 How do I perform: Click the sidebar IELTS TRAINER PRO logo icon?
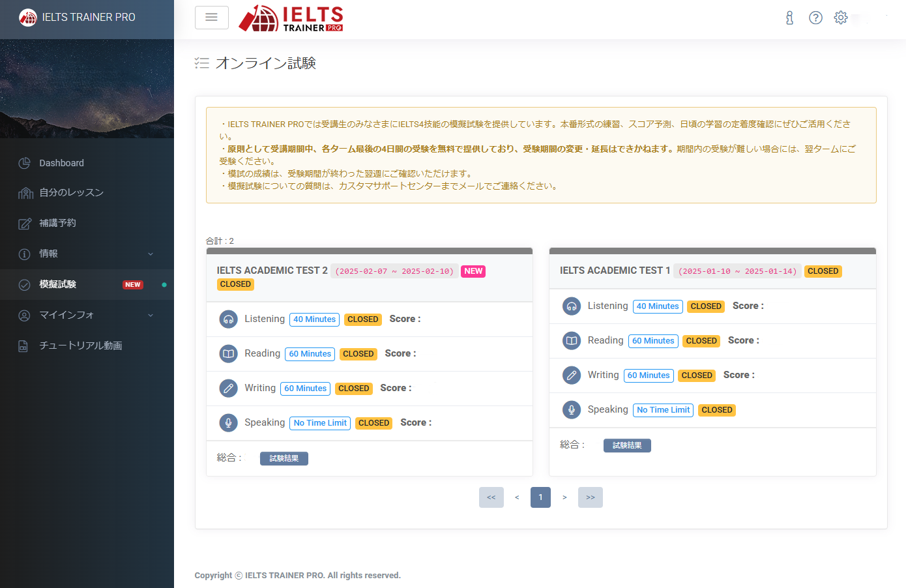28,18
